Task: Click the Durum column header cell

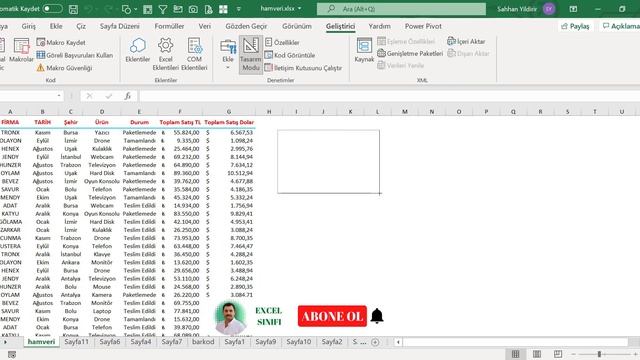Action: [x=139, y=122]
